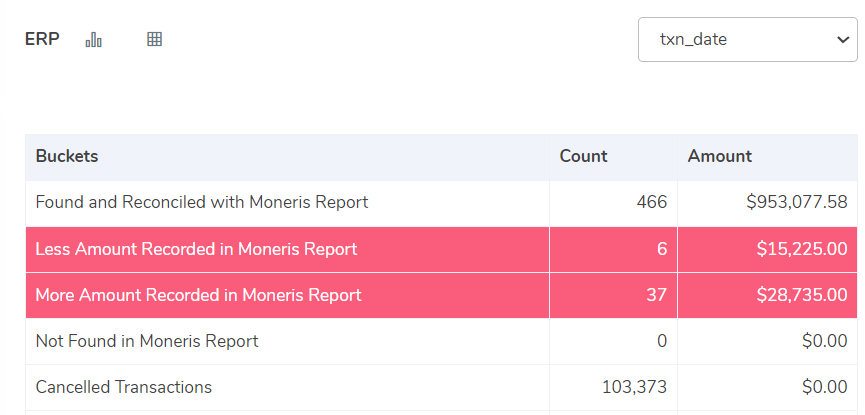Screen dimensions: 865x415
Task: Open the txn_date dropdown
Action: [x=747, y=39]
